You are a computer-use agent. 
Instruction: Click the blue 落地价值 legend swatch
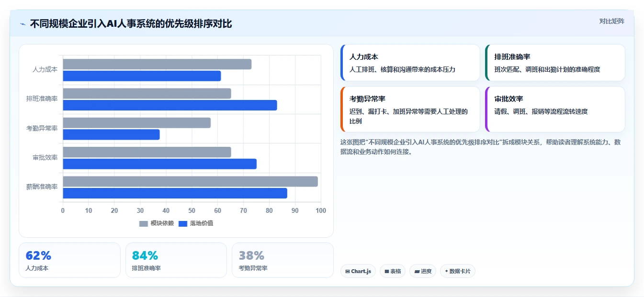pos(183,224)
